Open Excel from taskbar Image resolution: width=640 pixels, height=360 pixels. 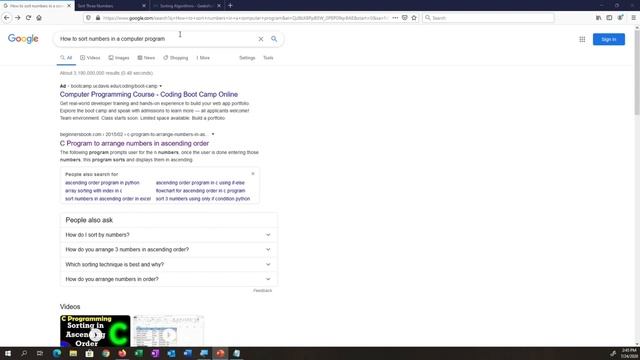coord(139,353)
